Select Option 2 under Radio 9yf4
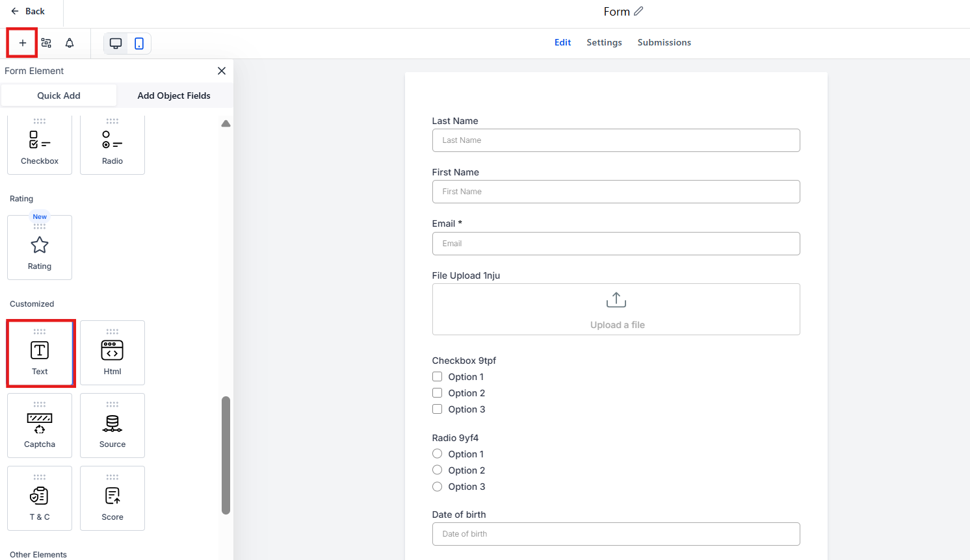 (438, 470)
